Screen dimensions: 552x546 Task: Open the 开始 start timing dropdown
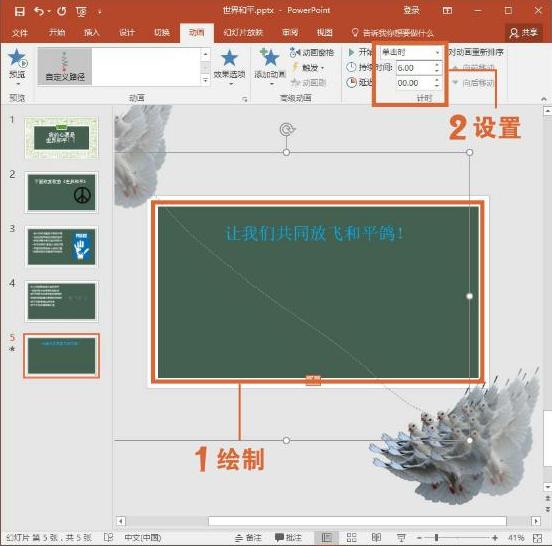tap(411, 52)
